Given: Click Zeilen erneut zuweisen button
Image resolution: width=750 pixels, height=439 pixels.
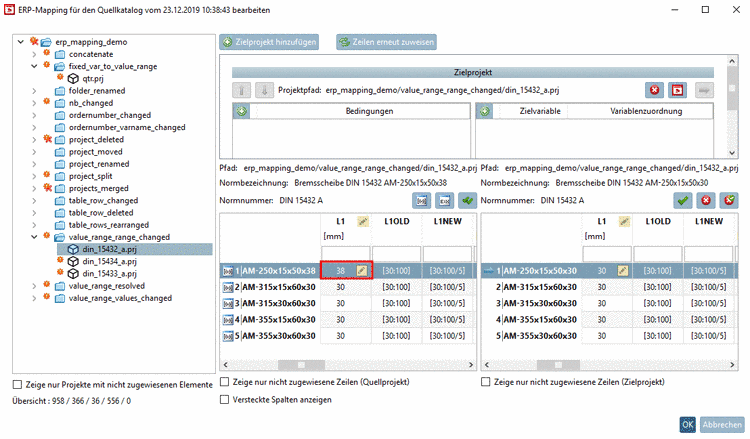Looking at the screenshot, I should tap(386, 42).
